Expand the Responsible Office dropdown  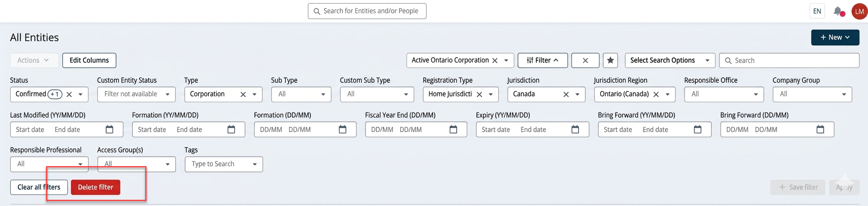(724, 94)
